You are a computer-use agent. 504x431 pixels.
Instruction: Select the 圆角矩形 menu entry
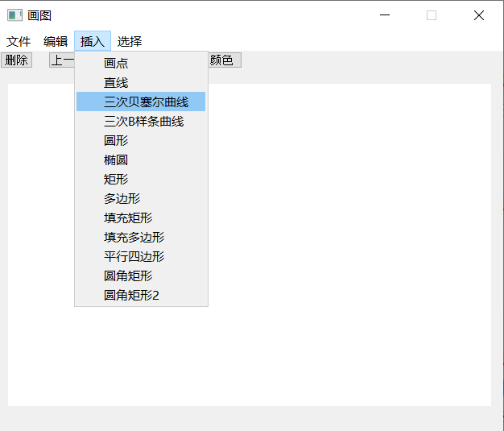pyautogui.click(x=141, y=276)
